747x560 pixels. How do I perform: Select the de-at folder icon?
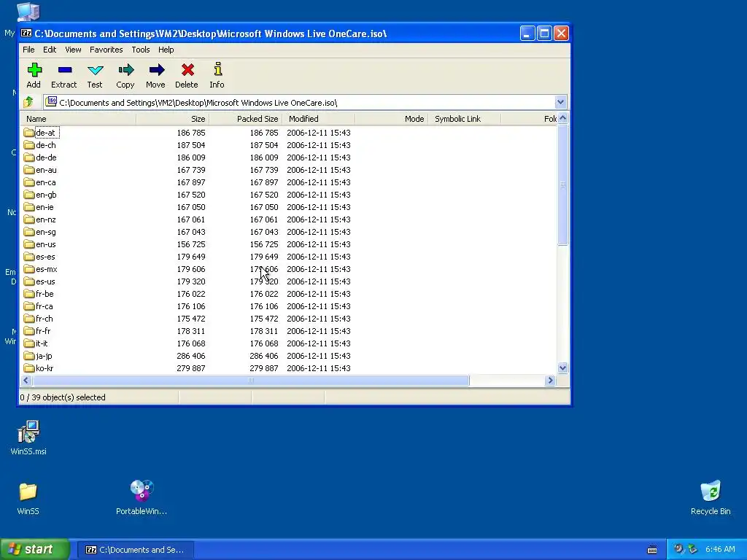[29, 133]
